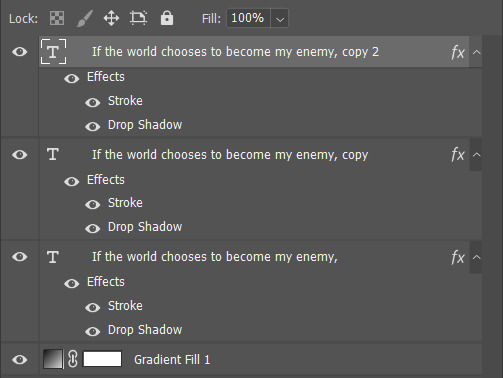Click the Fill value field showing 100%
Screen dimensions: 503x378
pos(248,18)
